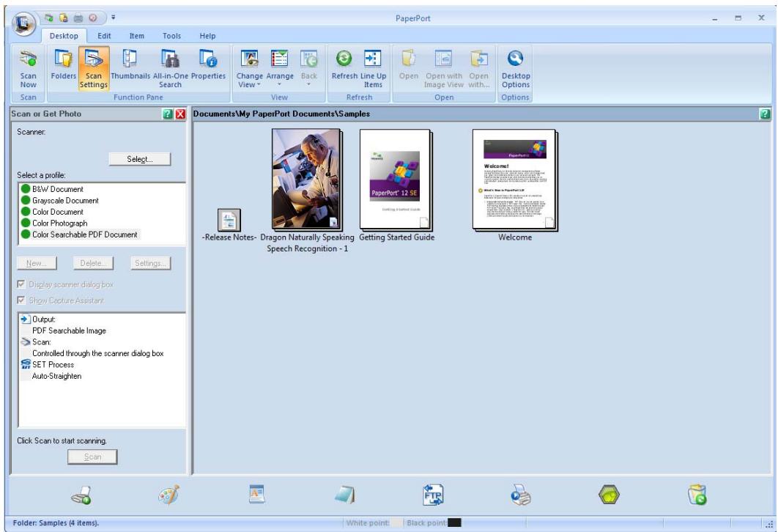
Task: Open the Item ribbon tab
Action: pyautogui.click(x=137, y=36)
